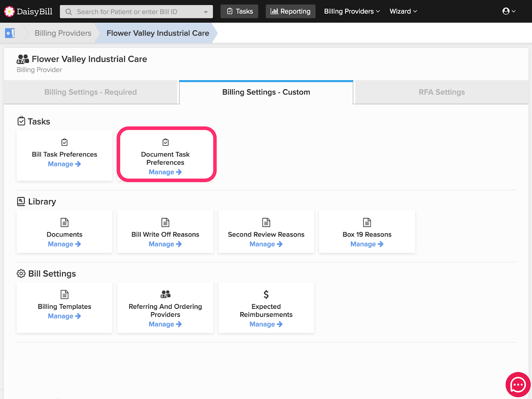Open the Reporting button

click(x=291, y=11)
